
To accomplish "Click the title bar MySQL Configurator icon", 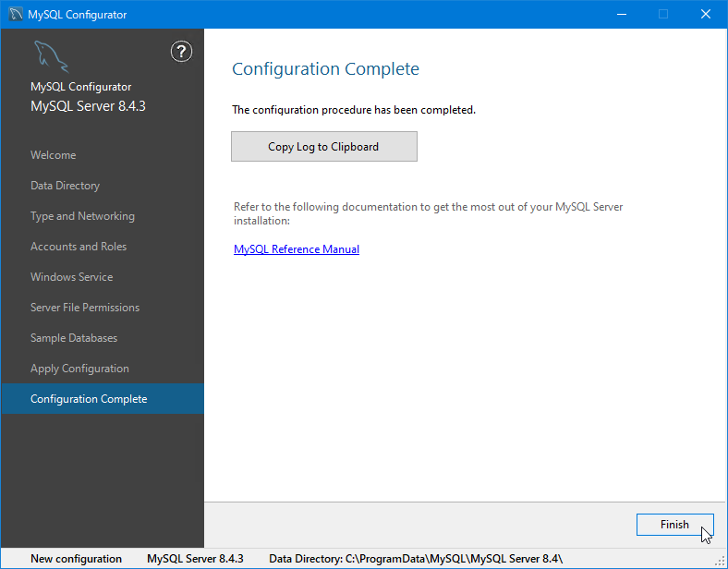I will [x=16, y=15].
